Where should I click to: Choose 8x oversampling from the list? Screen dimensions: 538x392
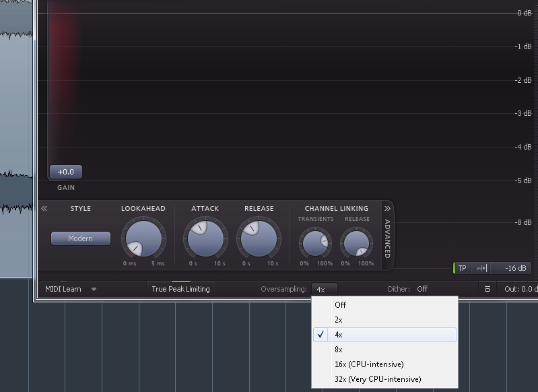click(x=340, y=350)
